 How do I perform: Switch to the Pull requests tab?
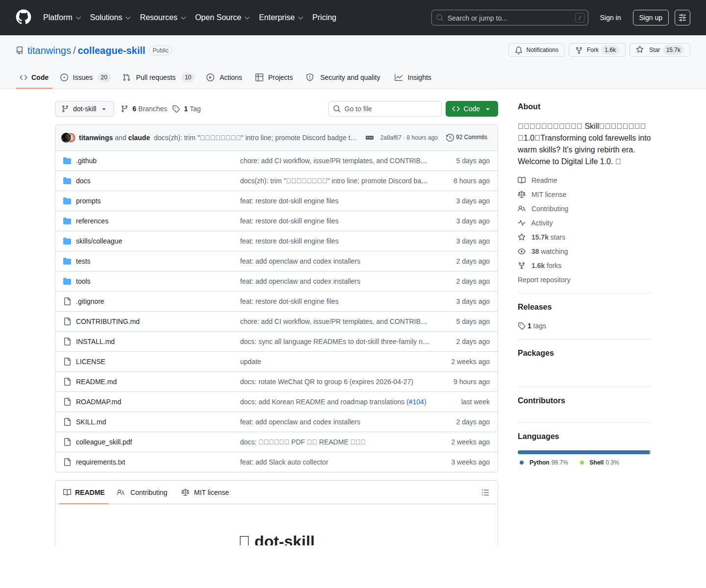click(x=158, y=77)
